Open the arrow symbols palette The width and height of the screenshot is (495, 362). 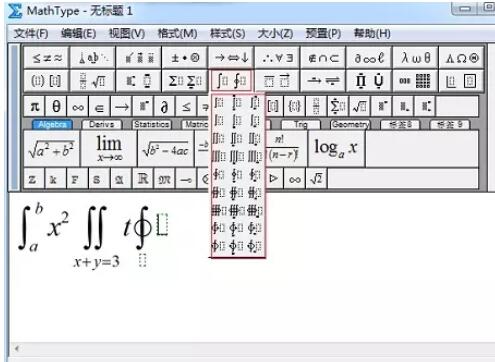click(x=231, y=58)
